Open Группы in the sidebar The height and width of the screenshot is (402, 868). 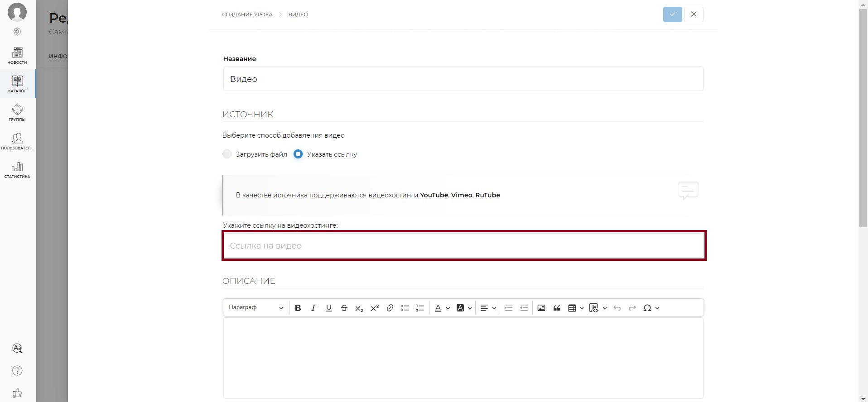tap(17, 113)
